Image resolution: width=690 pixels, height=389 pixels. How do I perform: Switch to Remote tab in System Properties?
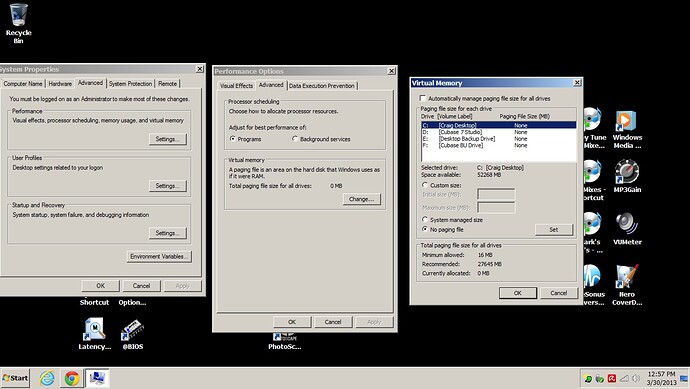click(x=167, y=84)
